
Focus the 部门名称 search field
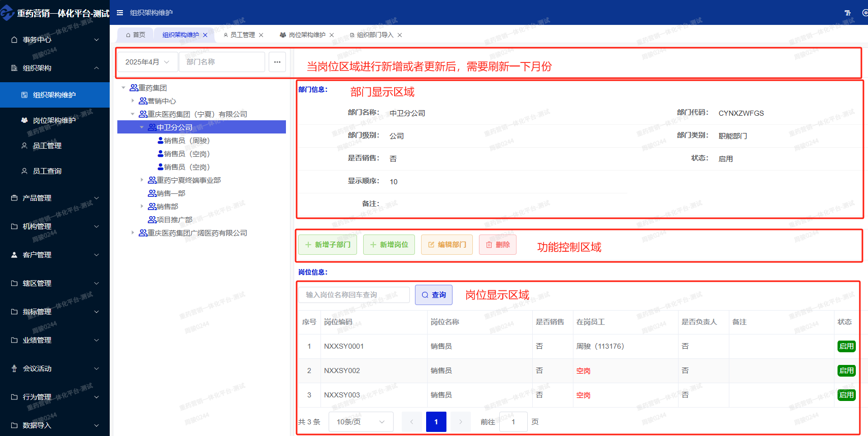point(222,62)
